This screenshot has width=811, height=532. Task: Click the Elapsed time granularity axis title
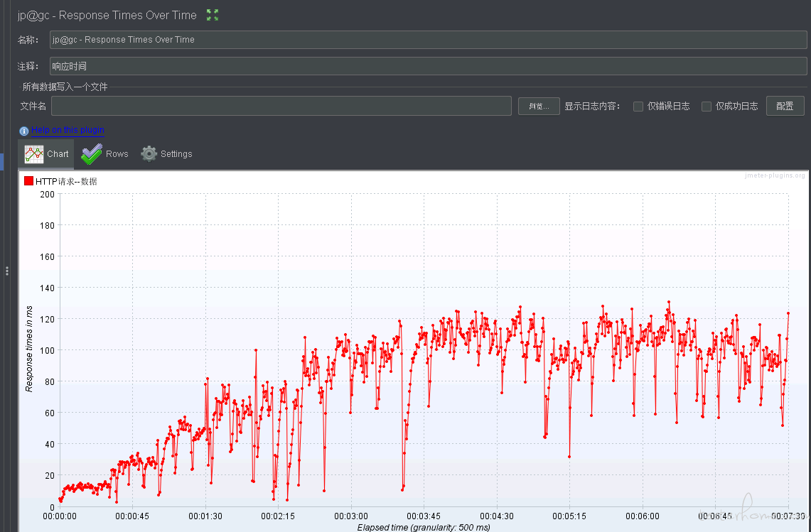point(424,527)
